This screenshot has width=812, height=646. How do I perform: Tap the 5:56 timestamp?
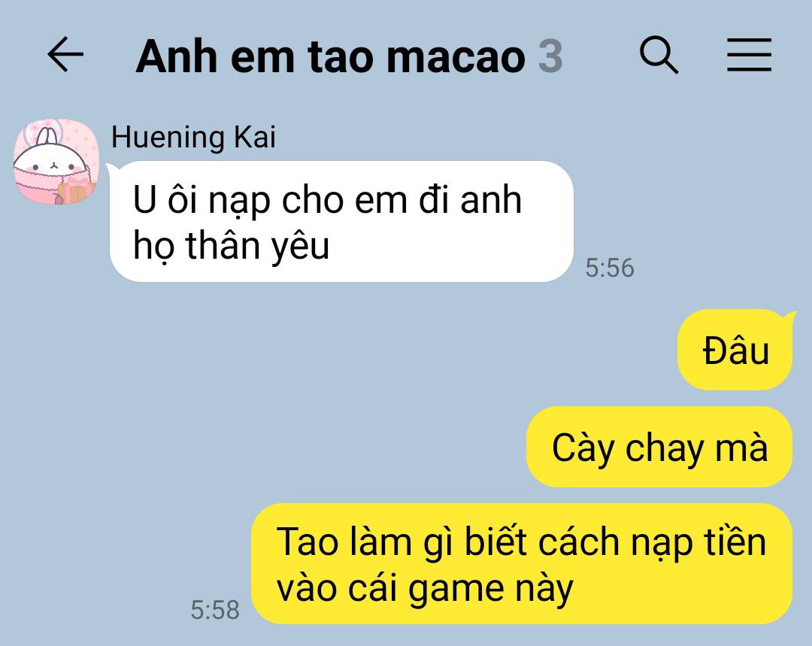[610, 268]
